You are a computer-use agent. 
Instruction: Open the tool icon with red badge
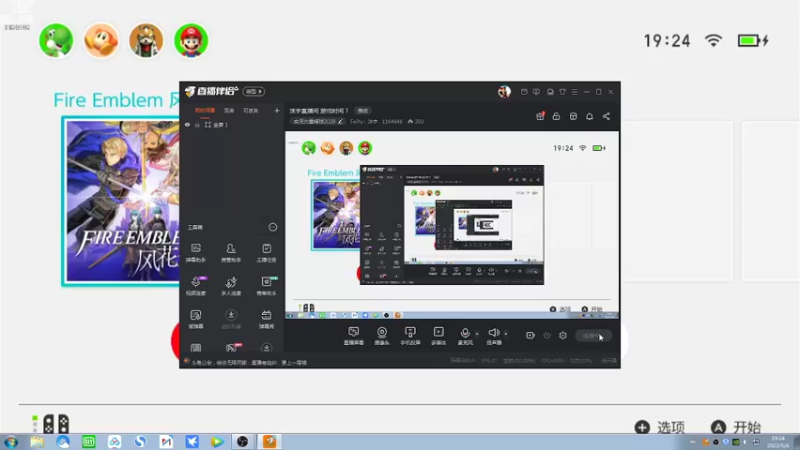point(232,347)
